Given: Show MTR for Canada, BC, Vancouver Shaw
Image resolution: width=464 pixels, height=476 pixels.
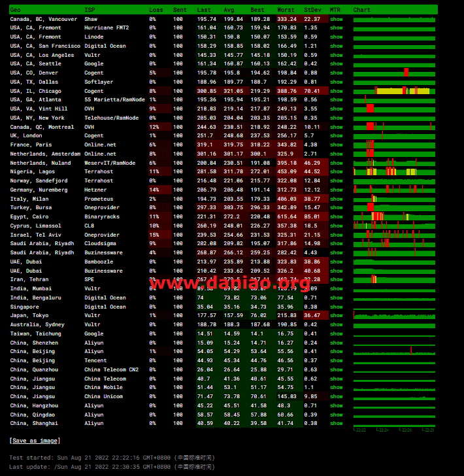Looking at the screenshot, I should pos(337,19).
